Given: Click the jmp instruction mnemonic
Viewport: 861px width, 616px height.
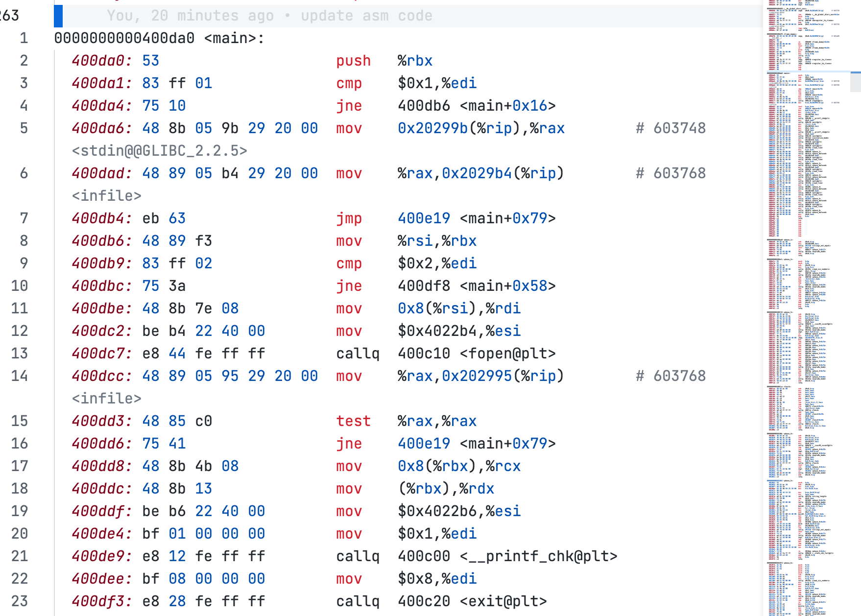Looking at the screenshot, I should click(349, 218).
